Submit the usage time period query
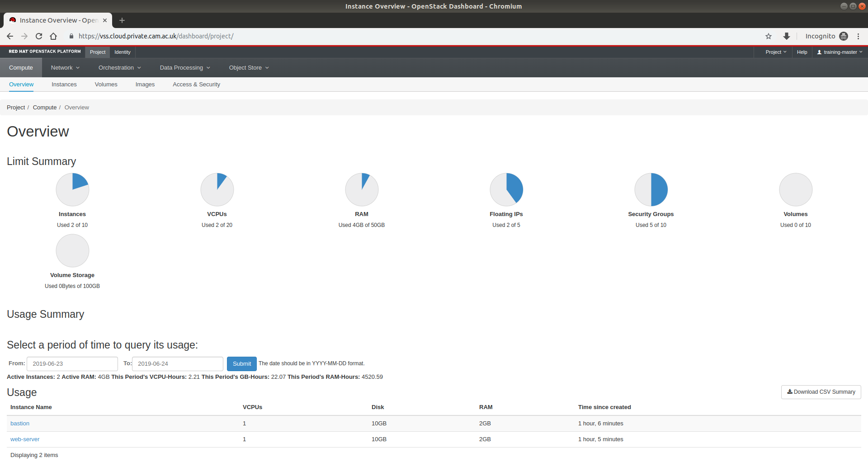Viewport: 868px width, 476px height. [x=241, y=363]
